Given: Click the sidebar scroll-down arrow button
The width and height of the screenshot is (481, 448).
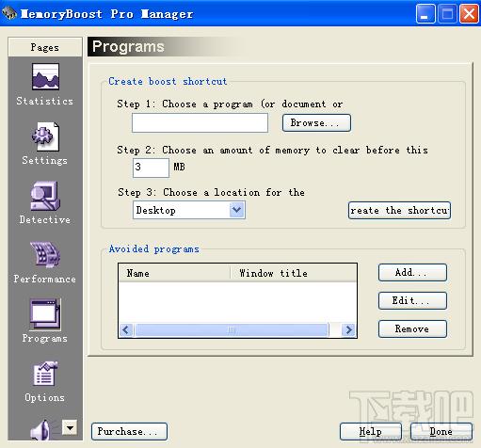Looking at the screenshot, I should pyautogui.click(x=70, y=427).
